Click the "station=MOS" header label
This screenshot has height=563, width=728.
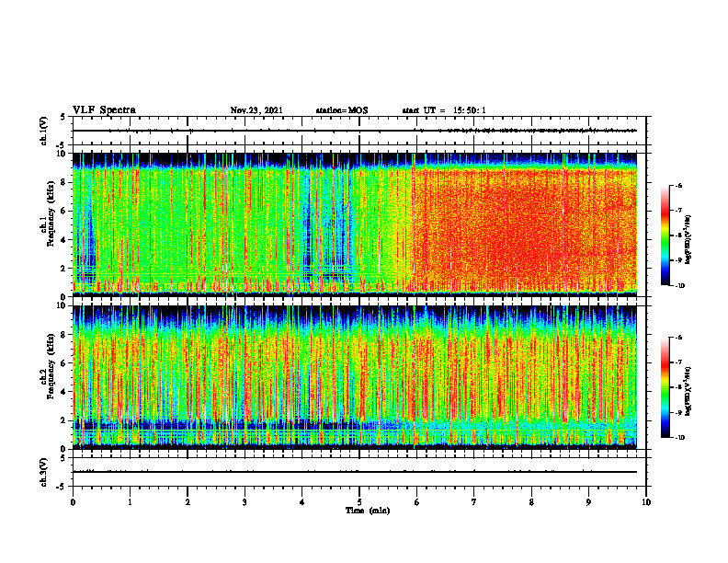342,110
